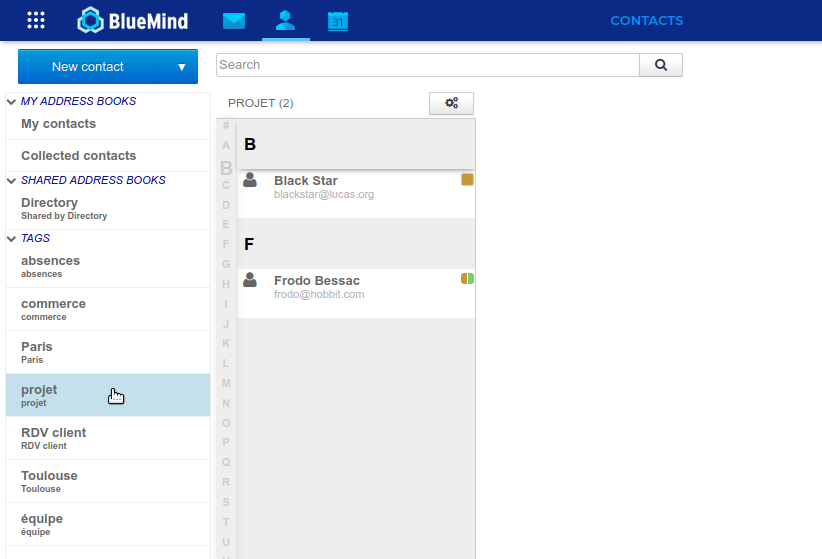Click Black Star's orange tag swatch
822x559 pixels.
coord(467,180)
